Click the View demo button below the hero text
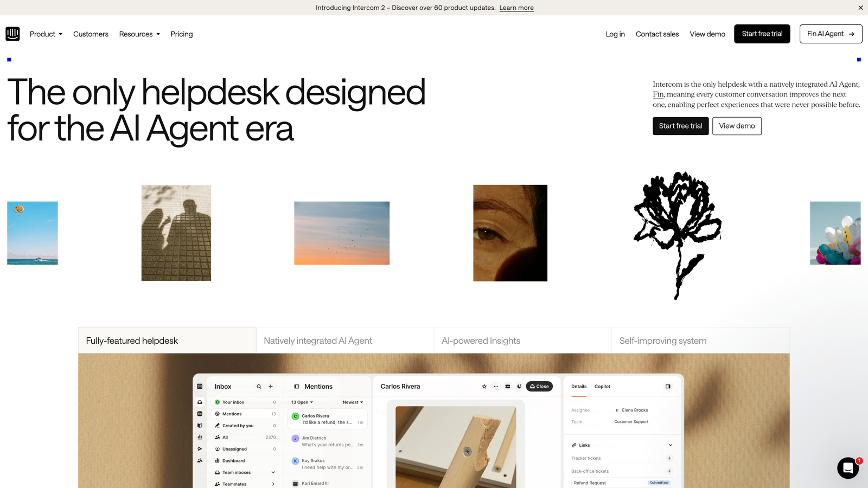 pyautogui.click(x=737, y=126)
